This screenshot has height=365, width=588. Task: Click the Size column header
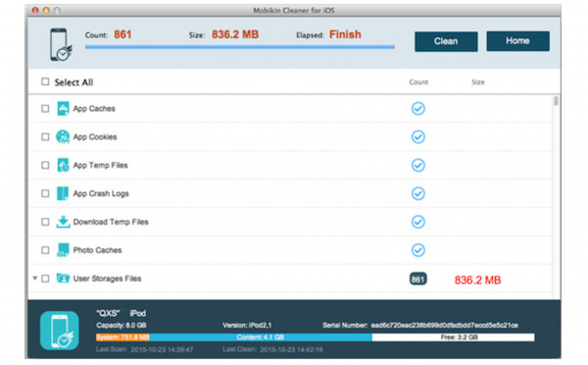coord(478,82)
